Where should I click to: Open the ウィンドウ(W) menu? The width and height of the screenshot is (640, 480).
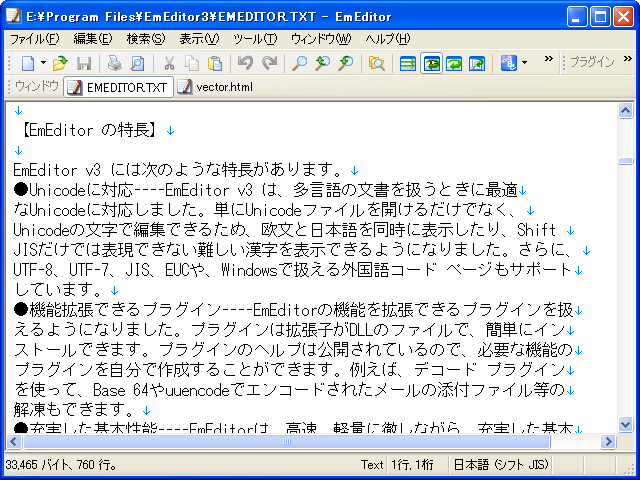pyautogui.click(x=321, y=39)
